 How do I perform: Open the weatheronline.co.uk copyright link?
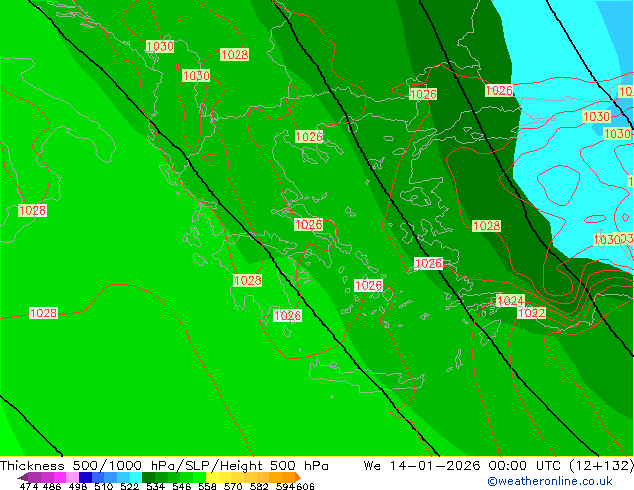[550, 481]
